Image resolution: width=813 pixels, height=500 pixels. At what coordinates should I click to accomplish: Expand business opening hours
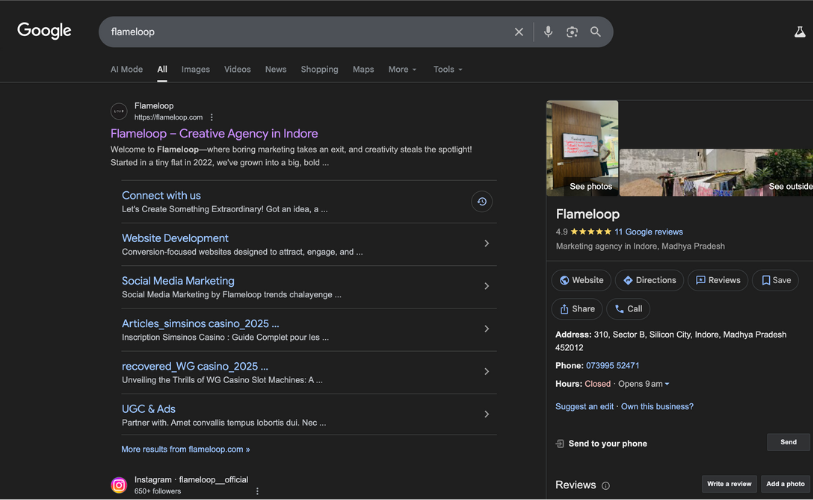tap(667, 384)
